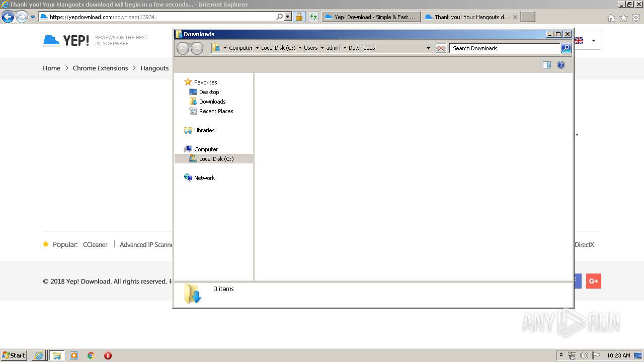Click the Search Downloads input field
This screenshot has width=644, height=362.
pyautogui.click(x=505, y=48)
